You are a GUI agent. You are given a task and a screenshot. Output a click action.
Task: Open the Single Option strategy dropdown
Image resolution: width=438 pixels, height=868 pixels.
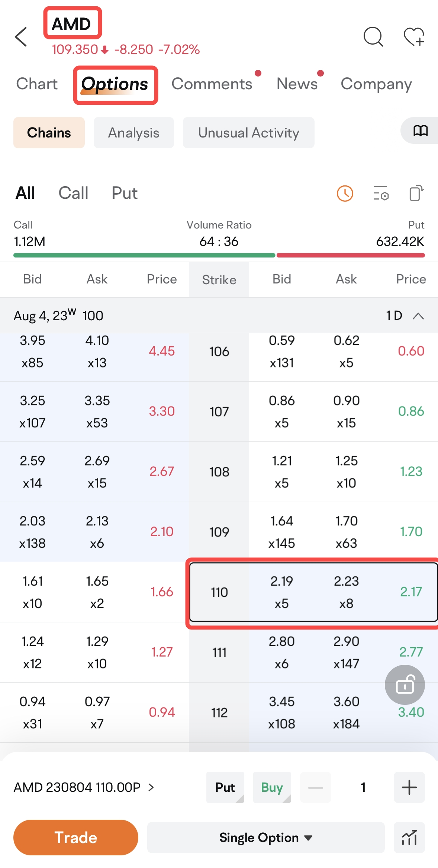point(266,838)
